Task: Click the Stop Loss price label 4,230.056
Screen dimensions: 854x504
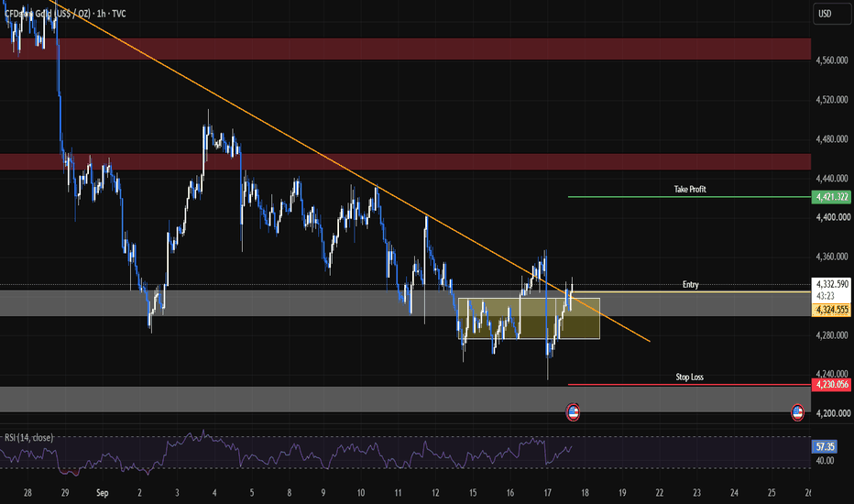Action: pyautogui.click(x=831, y=384)
